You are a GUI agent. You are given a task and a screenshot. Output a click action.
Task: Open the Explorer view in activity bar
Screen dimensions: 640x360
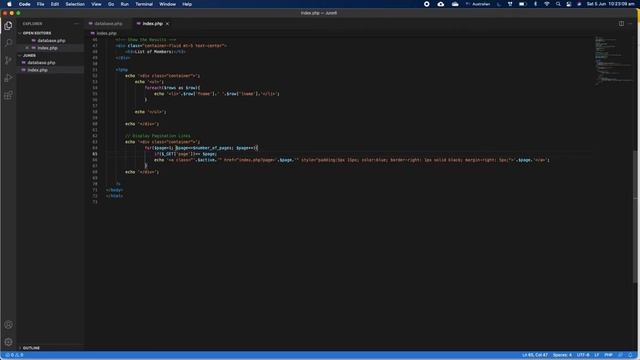8,25
